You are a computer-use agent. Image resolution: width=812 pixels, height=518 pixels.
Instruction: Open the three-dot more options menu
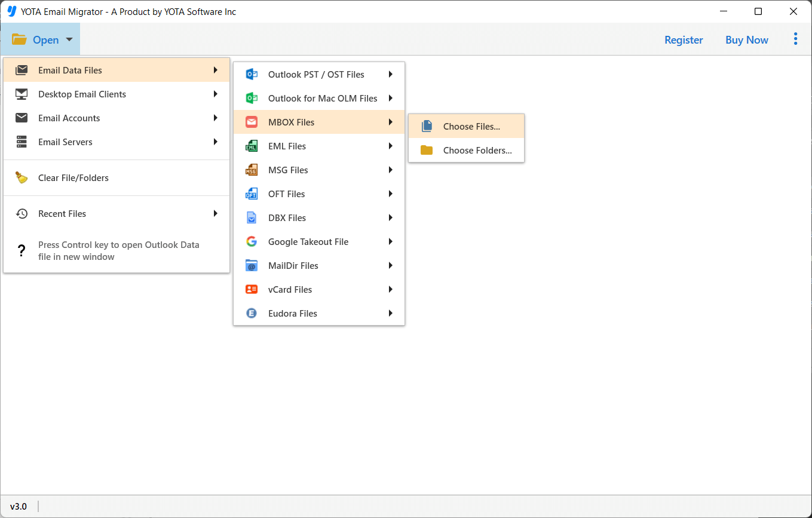[x=795, y=39]
